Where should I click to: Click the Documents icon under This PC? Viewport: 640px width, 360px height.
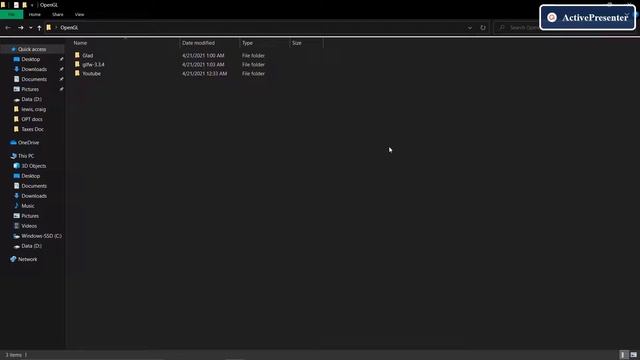tap(16, 186)
